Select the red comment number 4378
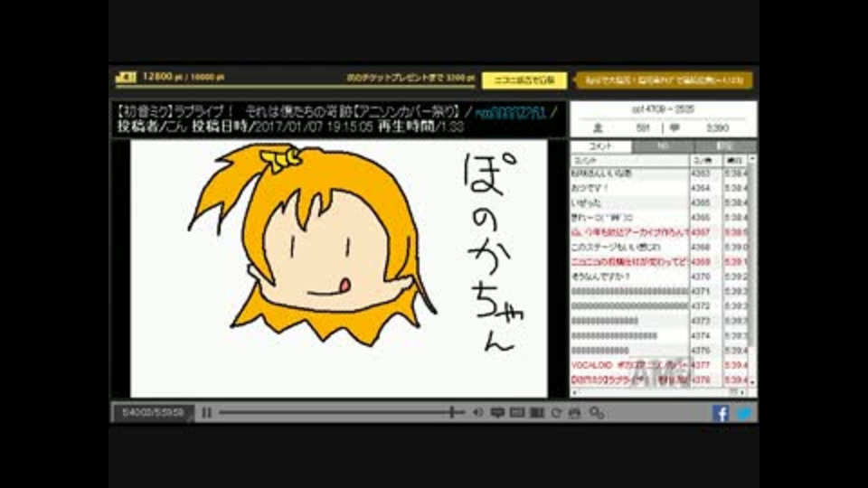The width and height of the screenshot is (868, 488). click(x=659, y=380)
